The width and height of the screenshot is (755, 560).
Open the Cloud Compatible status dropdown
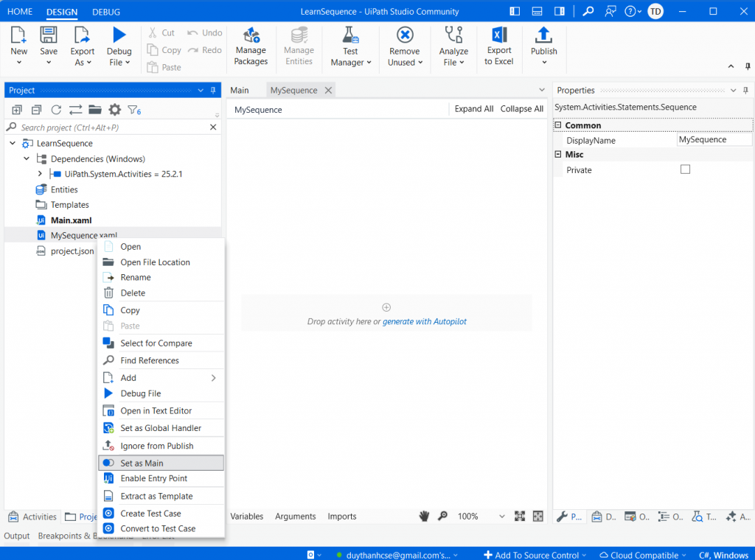[x=643, y=555]
